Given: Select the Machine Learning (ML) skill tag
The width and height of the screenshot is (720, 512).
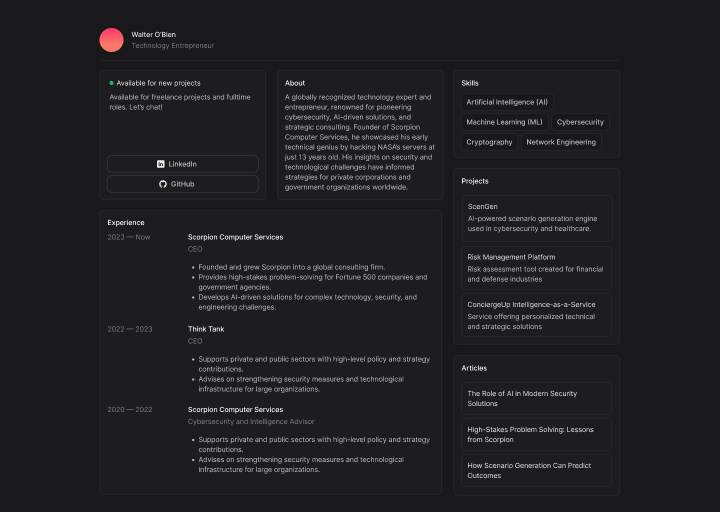Looking at the screenshot, I should [504, 122].
